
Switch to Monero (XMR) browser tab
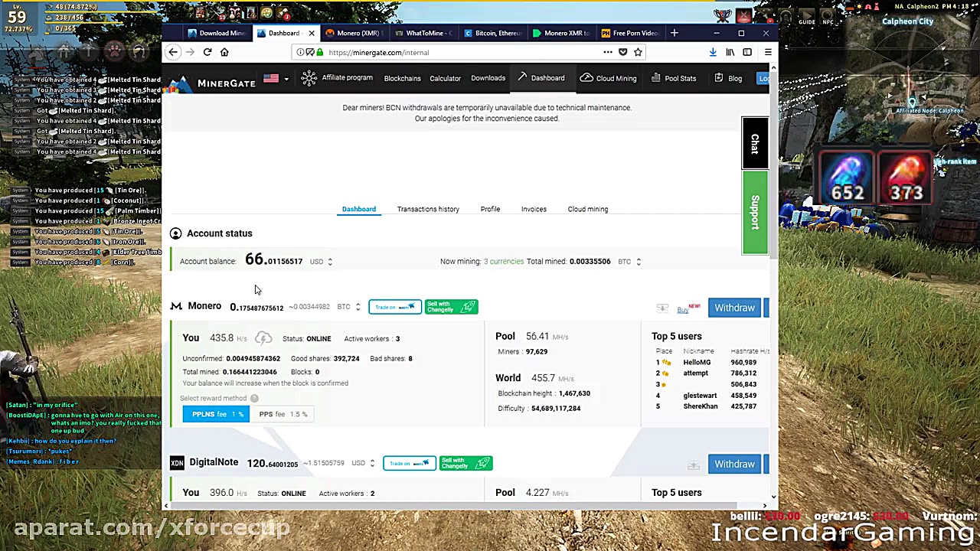click(x=353, y=33)
